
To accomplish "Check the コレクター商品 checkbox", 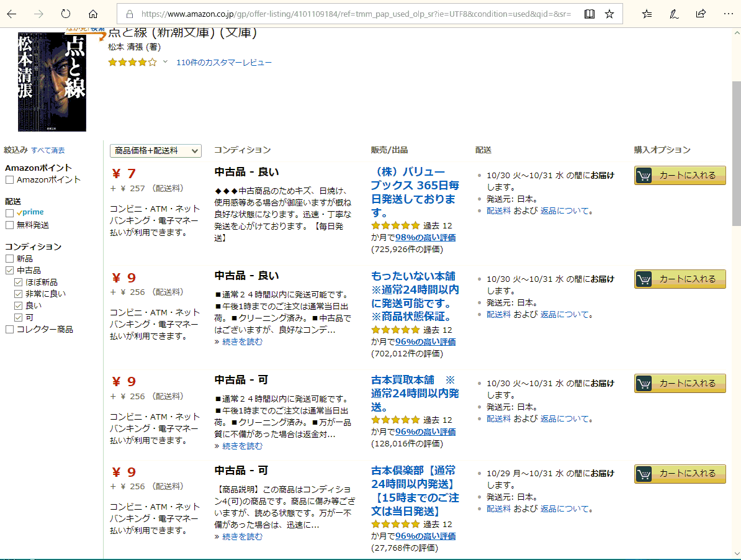I will [9, 330].
